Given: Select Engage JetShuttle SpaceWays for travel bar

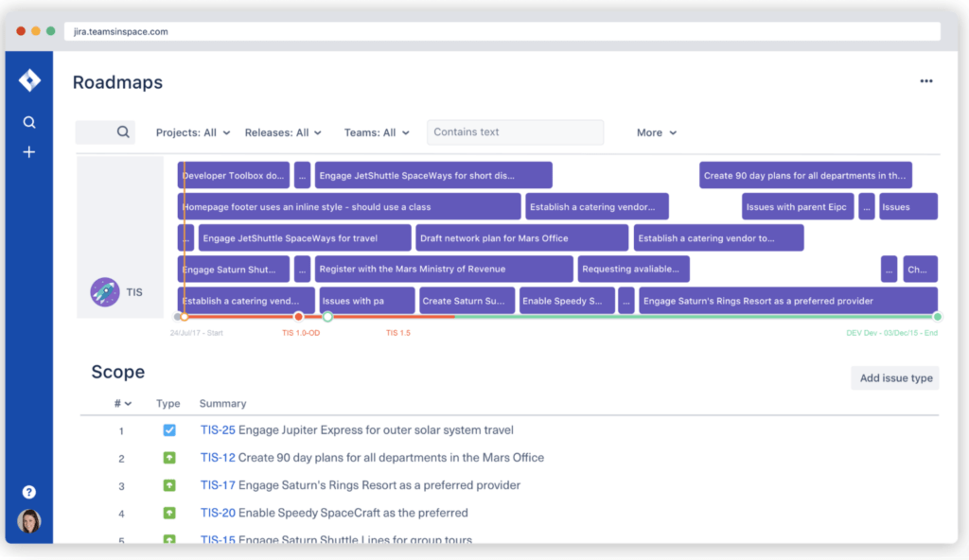Looking at the screenshot, I should point(305,238).
